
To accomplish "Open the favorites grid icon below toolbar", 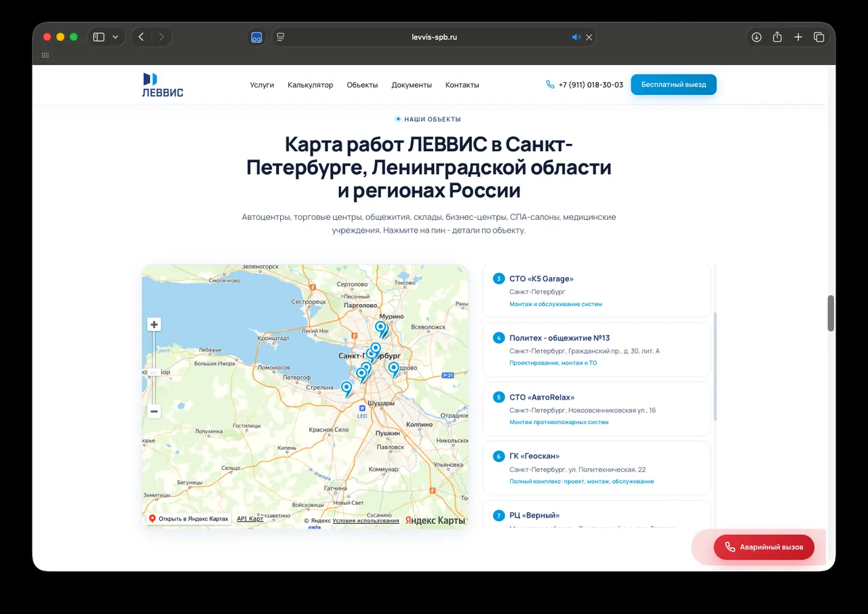I will tap(45, 55).
